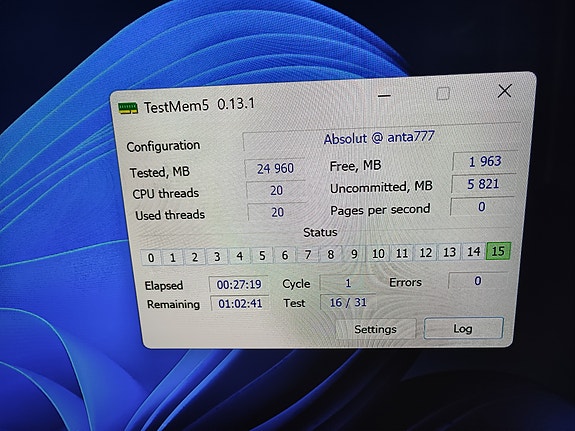Click the Uncommitted MB value field
Viewport: 575px width, 431px height.
coord(483,184)
